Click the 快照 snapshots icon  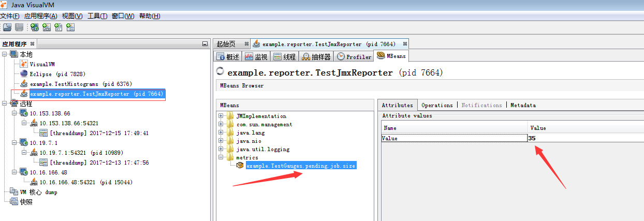(x=14, y=202)
